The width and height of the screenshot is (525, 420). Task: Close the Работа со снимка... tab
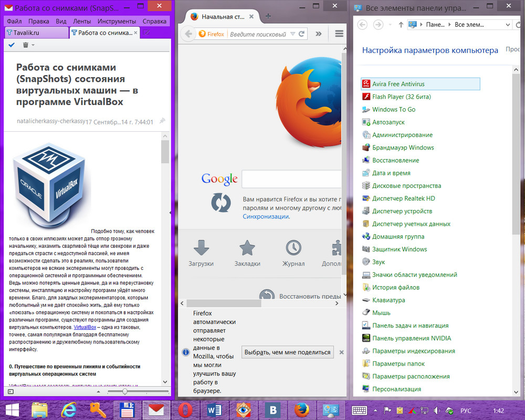(x=135, y=33)
